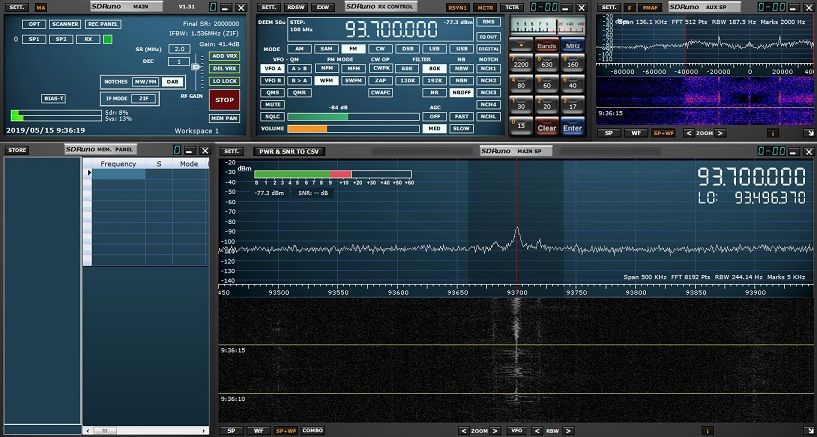Select the 630 band key
817x437 pixels.
547,65
